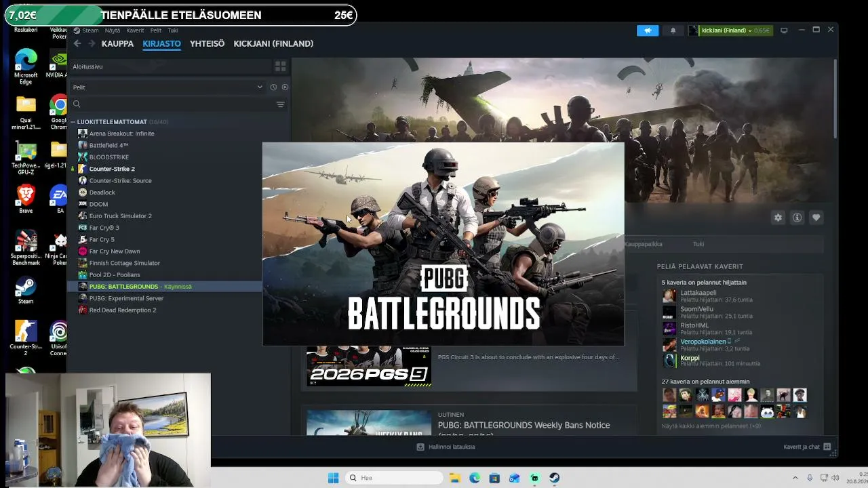The height and width of the screenshot is (488, 868).
Task: Select Deadlock in library list
Action: coord(102,192)
